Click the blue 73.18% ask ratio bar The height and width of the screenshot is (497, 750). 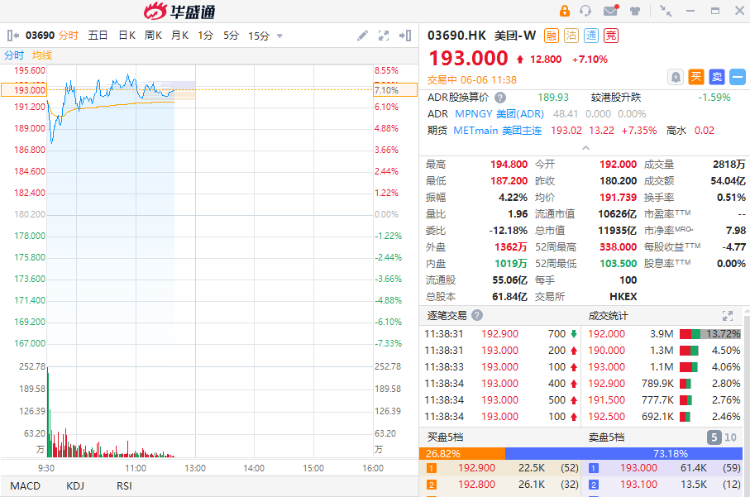pos(624,453)
